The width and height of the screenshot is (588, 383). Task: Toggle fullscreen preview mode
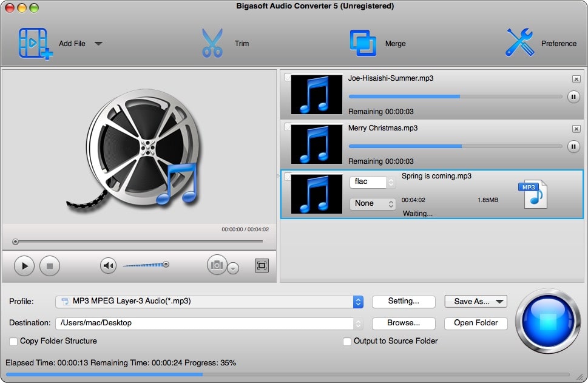pyautogui.click(x=261, y=265)
